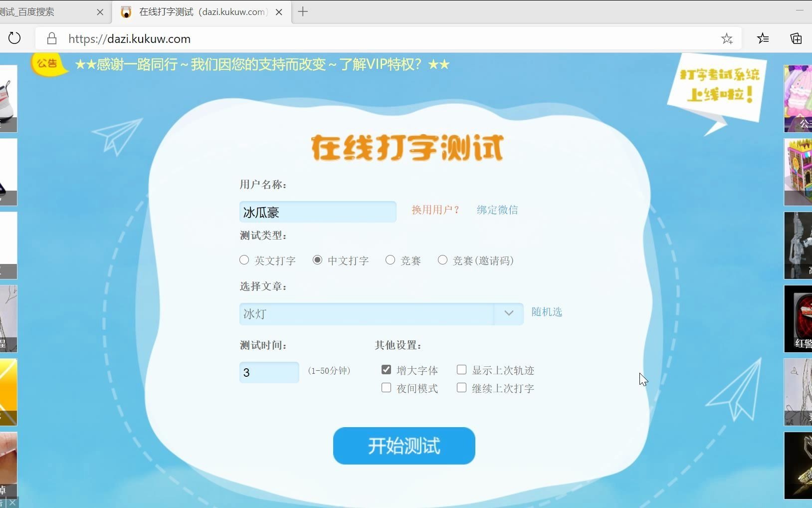812x508 pixels.
Task: Add page to favorites star icon
Action: point(727,38)
